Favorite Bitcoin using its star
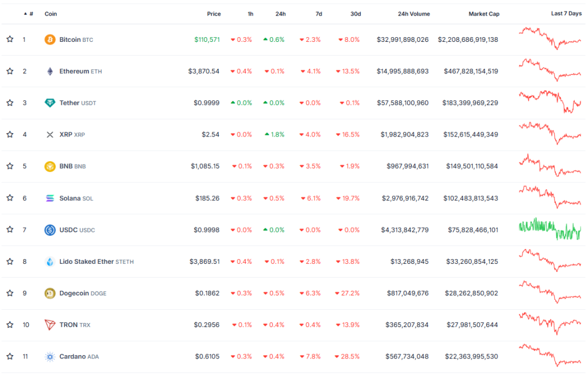Screen dimensions: 588x374 click(10, 40)
